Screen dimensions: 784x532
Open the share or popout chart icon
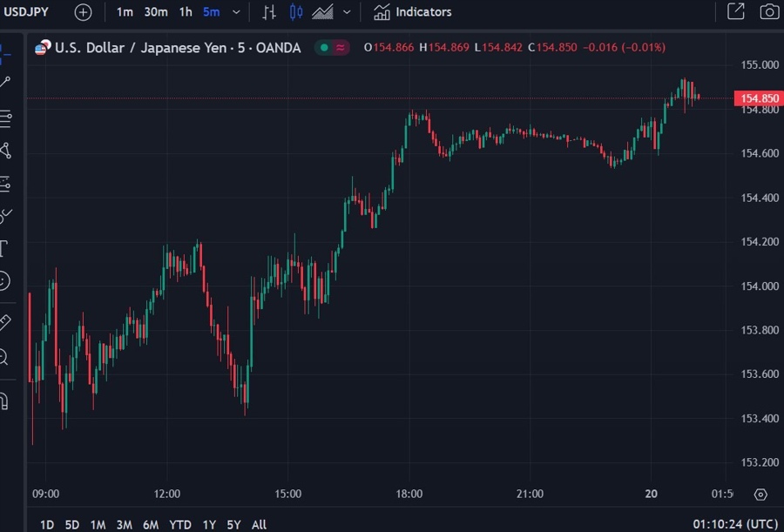pyautogui.click(x=736, y=11)
